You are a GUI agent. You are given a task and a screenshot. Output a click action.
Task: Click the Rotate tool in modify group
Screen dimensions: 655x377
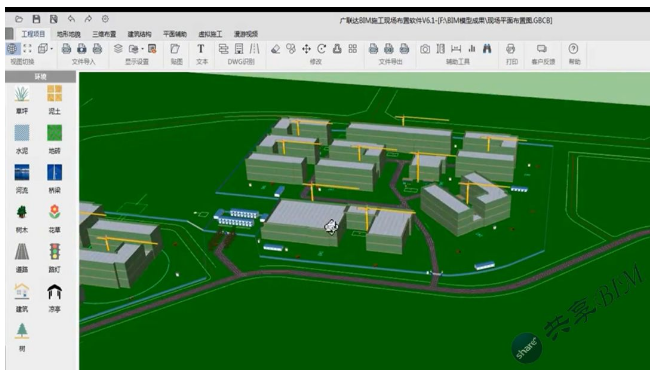(321, 49)
